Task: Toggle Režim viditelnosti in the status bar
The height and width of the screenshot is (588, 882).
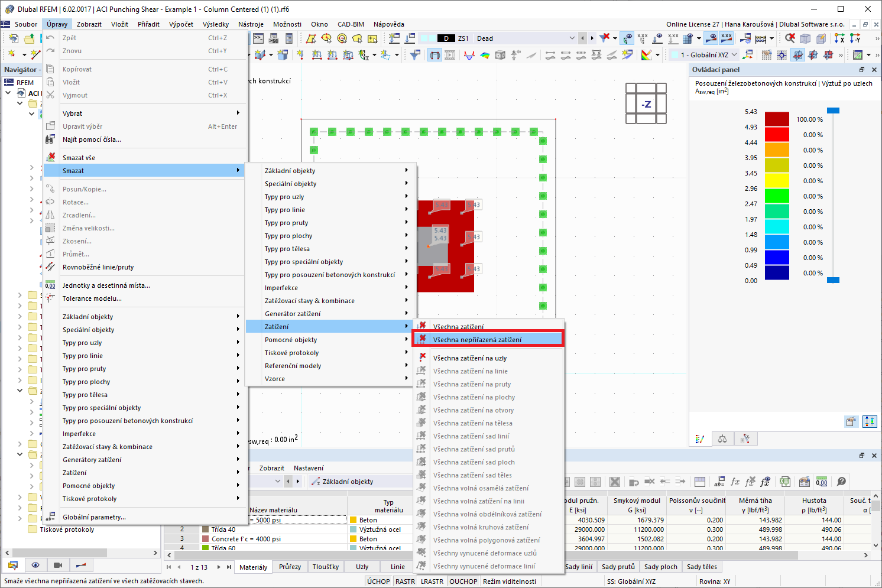Action: pos(510,581)
